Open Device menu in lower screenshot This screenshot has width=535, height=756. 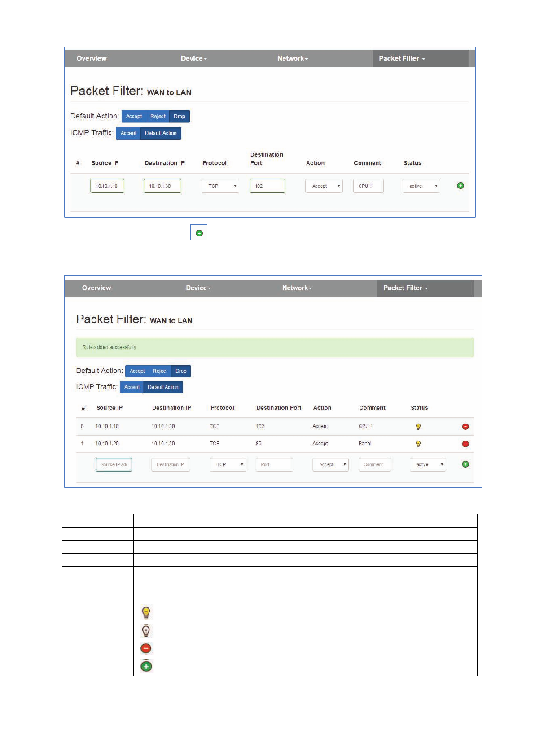[198, 288]
